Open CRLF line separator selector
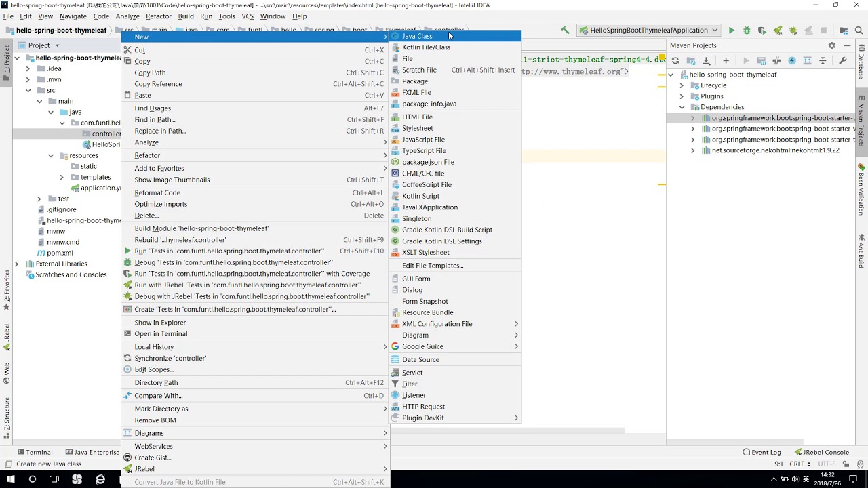868x488 pixels. click(800, 464)
